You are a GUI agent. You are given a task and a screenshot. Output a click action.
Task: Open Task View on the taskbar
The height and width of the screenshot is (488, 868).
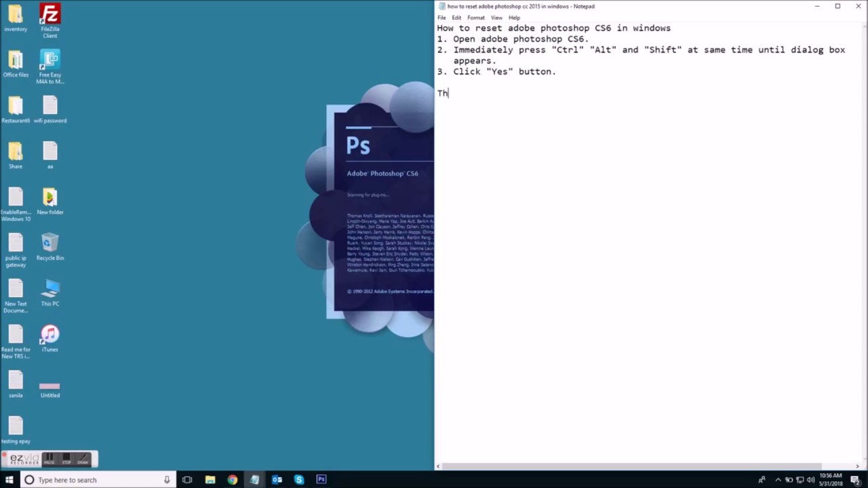(x=187, y=480)
